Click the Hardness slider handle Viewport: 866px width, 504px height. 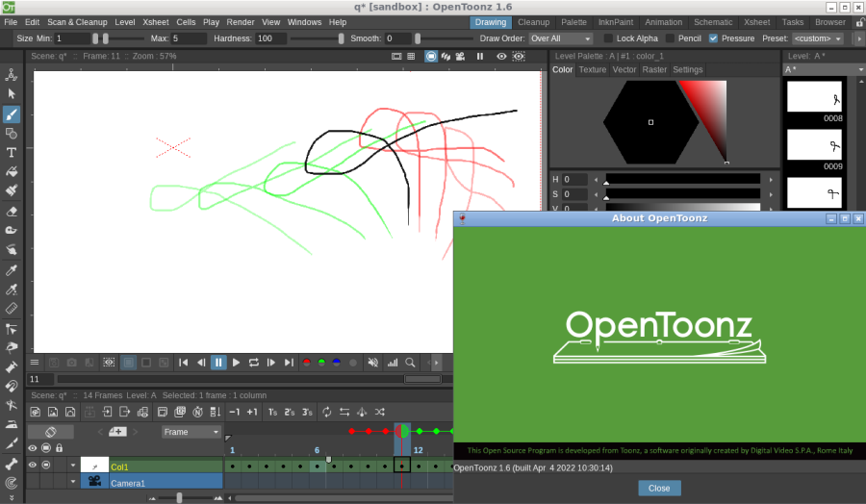[x=341, y=38]
